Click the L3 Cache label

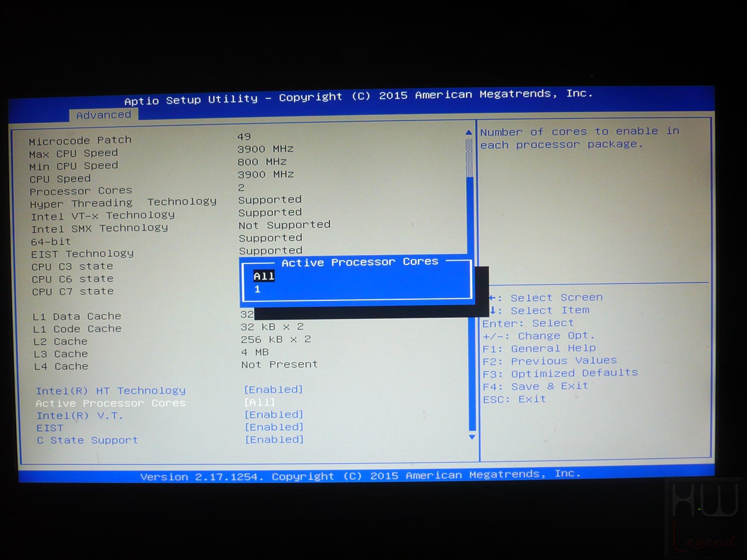(x=60, y=354)
